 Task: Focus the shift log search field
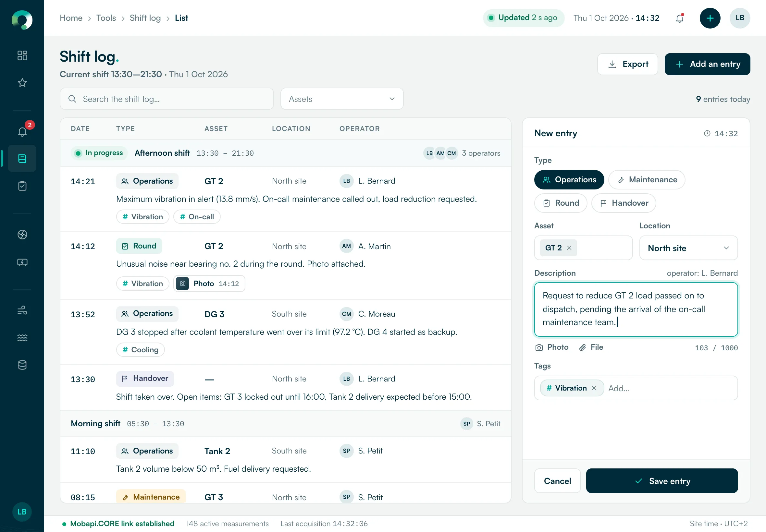click(x=167, y=99)
